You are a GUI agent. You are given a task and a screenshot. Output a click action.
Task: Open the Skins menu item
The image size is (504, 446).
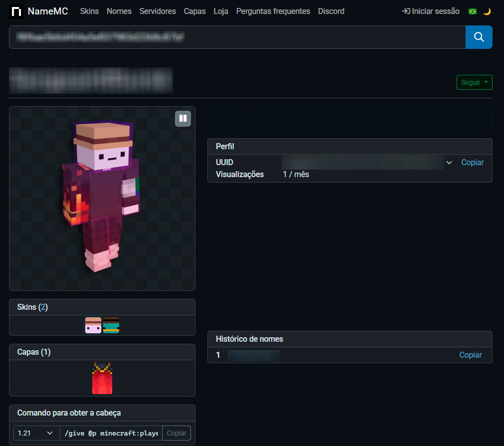click(89, 11)
